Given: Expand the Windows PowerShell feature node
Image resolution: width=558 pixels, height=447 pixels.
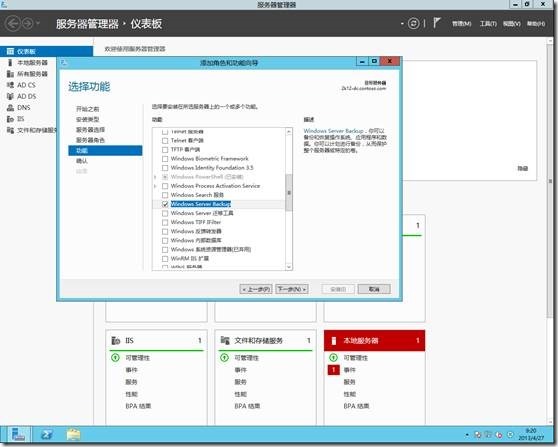Looking at the screenshot, I should (x=155, y=177).
